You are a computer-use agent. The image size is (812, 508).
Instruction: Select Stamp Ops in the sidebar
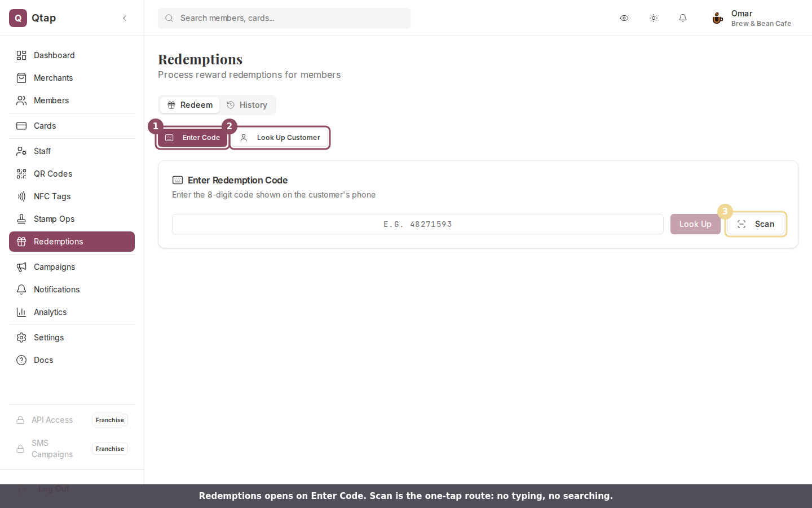coord(72,219)
